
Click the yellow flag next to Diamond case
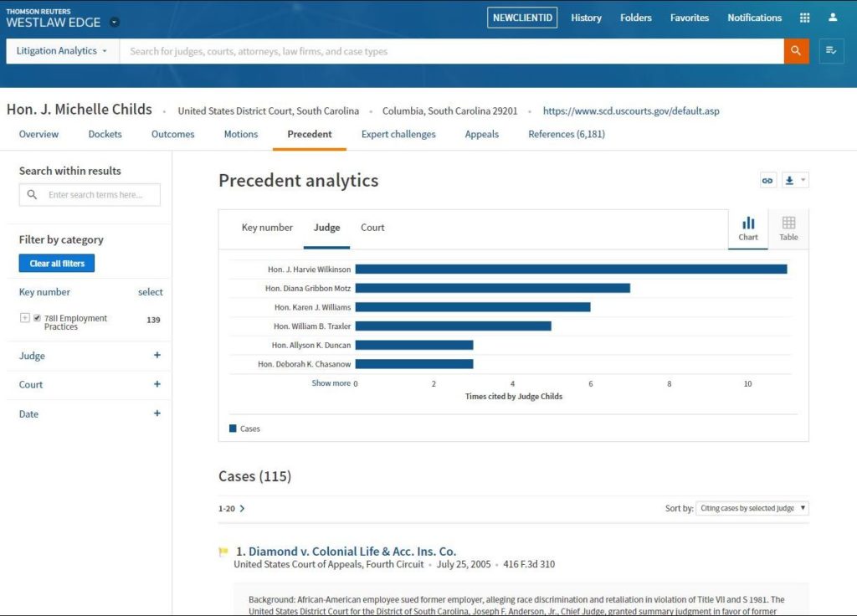(223, 552)
